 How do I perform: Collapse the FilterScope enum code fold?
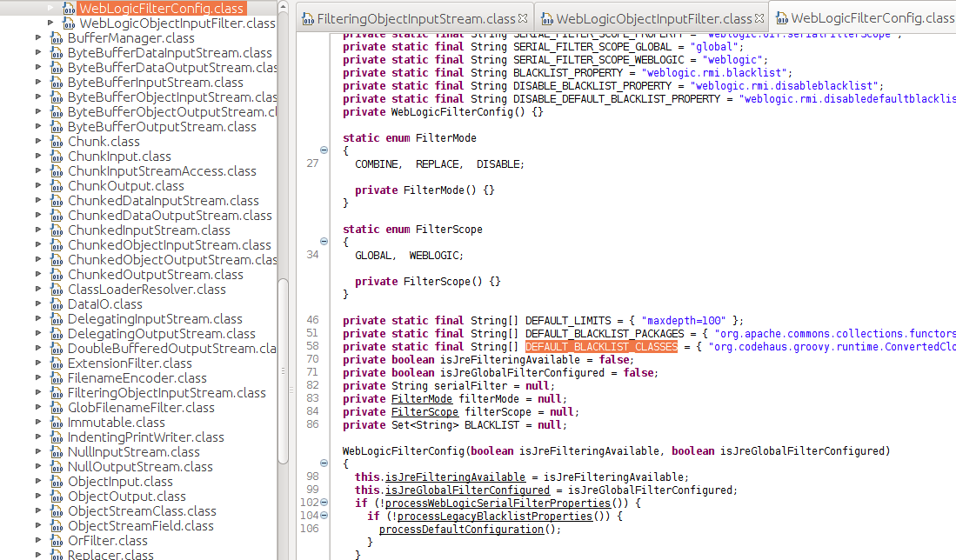coord(324,242)
